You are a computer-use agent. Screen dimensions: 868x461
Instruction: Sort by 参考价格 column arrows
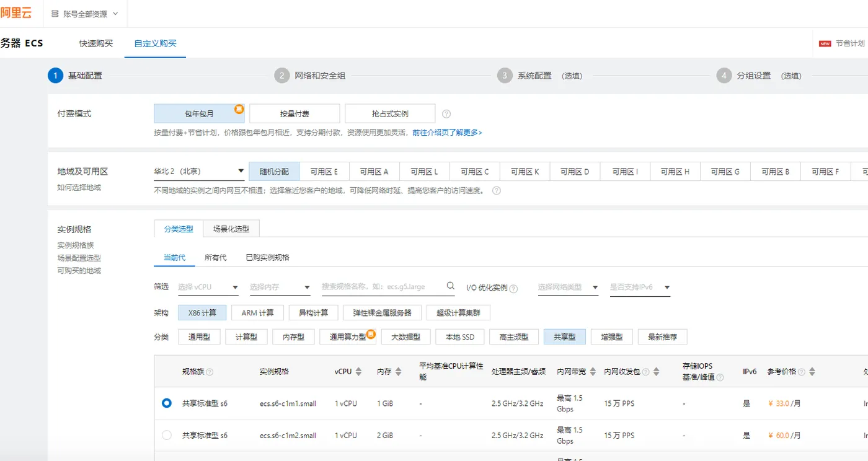[x=812, y=372]
